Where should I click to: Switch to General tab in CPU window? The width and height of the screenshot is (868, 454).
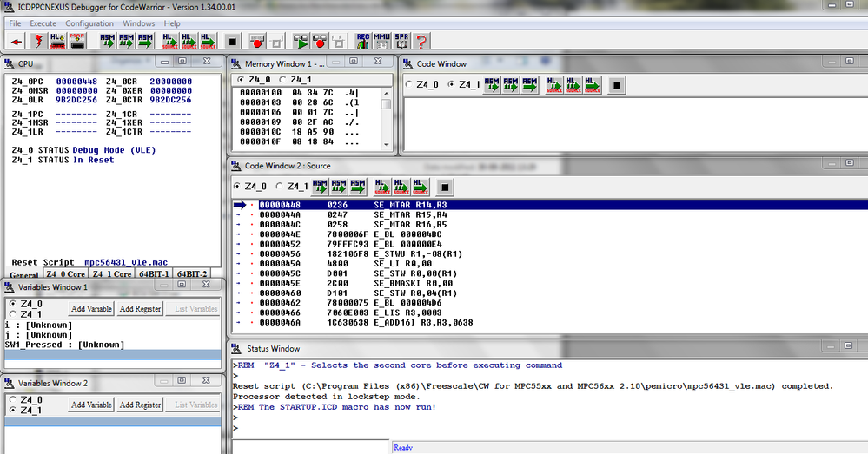pos(23,275)
